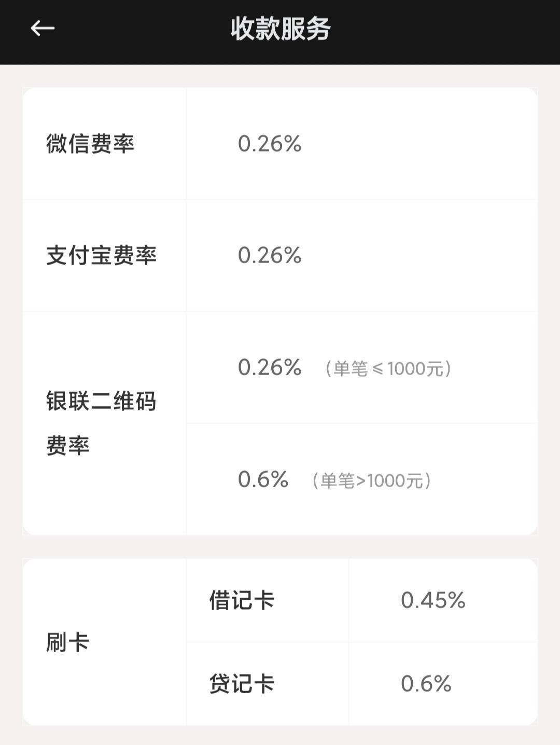The height and width of the screenshot is (745, 560).
Task: Click the credit card 0.6% rate
Action: tap(426, 684)
